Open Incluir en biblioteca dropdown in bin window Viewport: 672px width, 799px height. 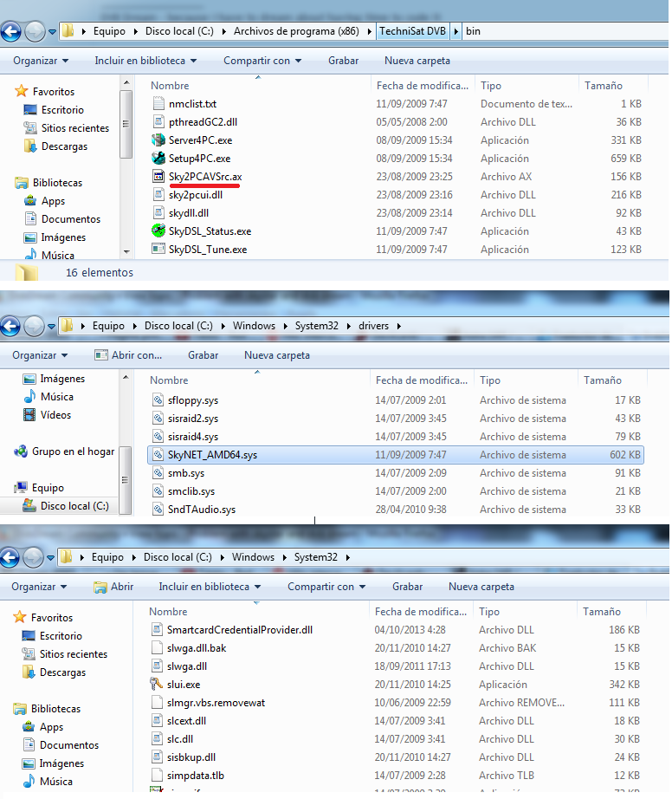pos(145,61)
